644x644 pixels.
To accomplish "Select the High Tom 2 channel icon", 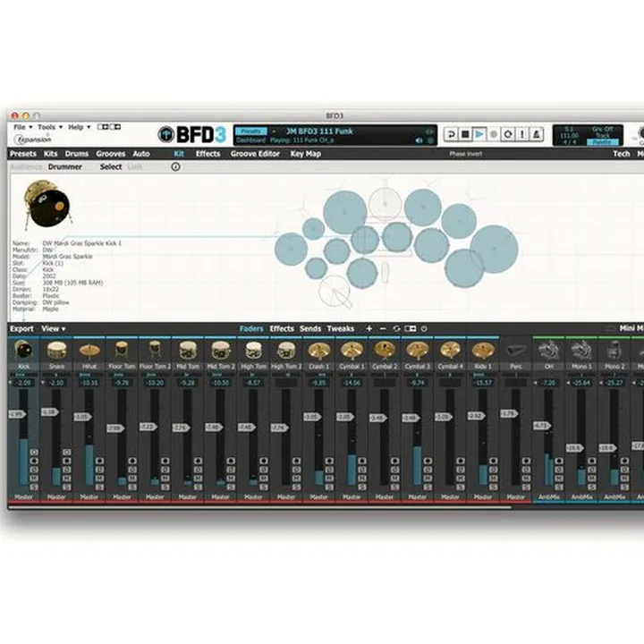I will click(x=286, y=351).
